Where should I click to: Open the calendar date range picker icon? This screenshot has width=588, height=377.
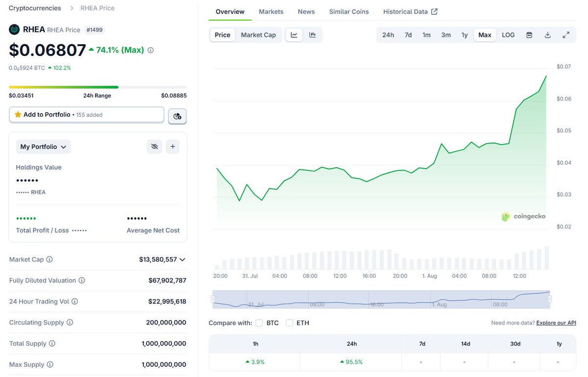pyautogui.click(x=529, y=35)
